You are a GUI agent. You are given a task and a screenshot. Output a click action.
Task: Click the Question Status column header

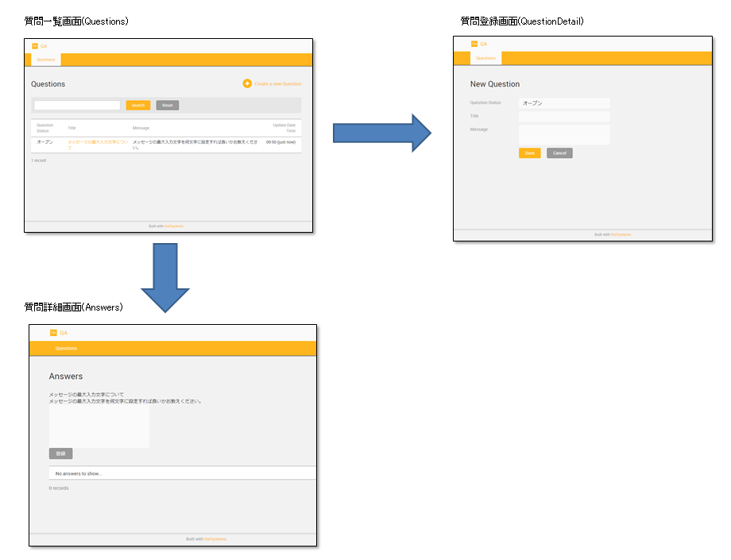45,128
